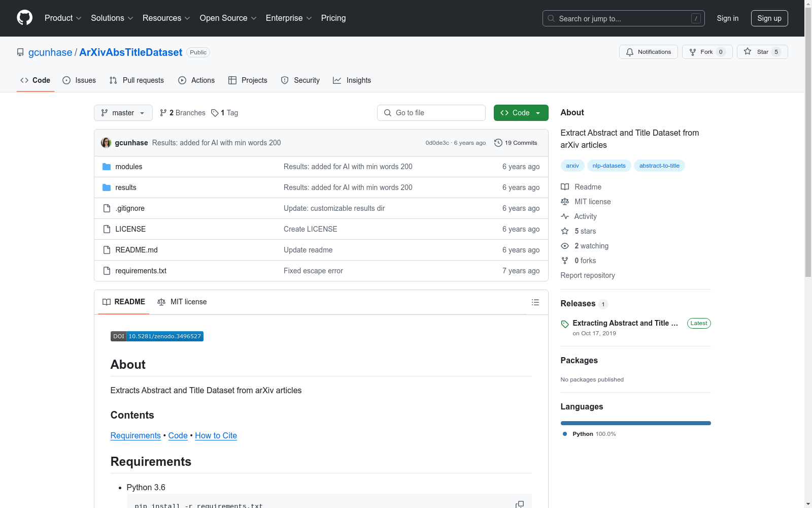Click the Report repository link
The image size is (812, 508).
(x=588, y=275)
